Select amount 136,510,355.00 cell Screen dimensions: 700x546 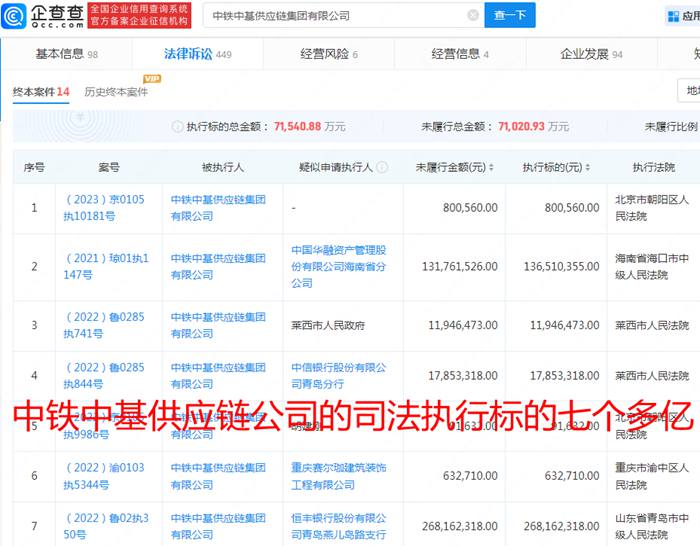click(x=562, y=267)
